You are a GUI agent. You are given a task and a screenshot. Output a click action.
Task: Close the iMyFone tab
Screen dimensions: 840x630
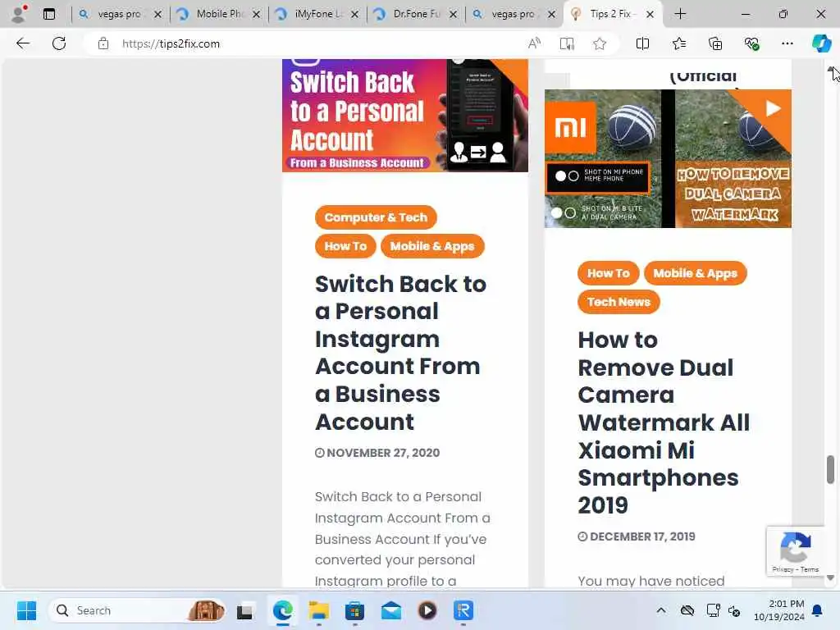(x=354, y=15)
